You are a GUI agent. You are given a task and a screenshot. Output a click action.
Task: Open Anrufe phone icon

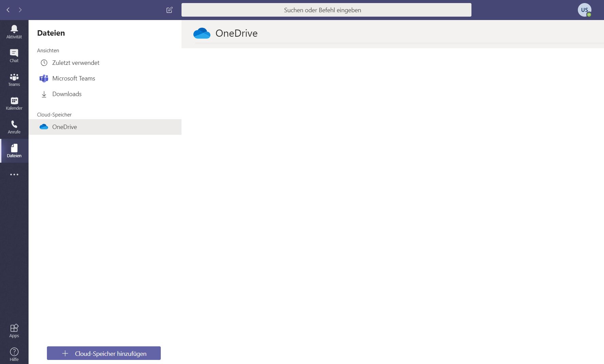[14, 127]
